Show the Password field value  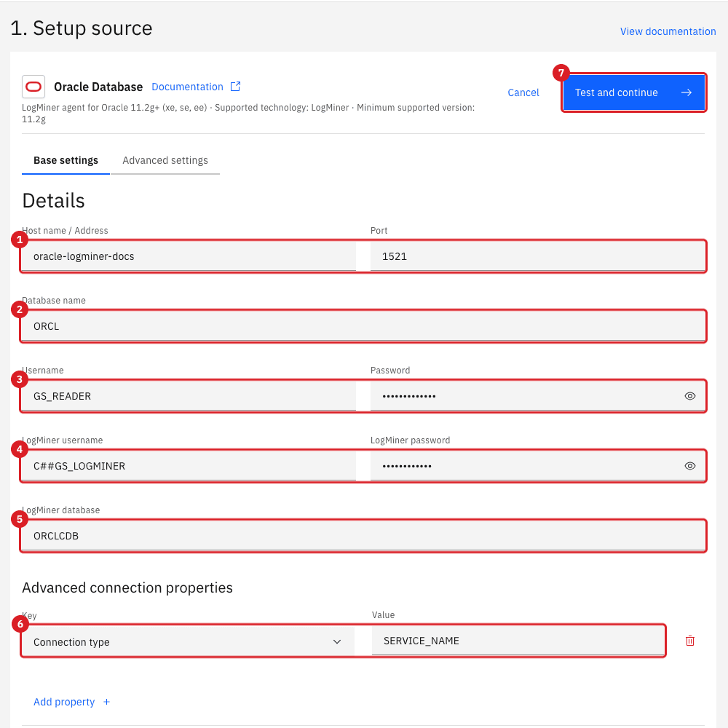pos(690,396)
